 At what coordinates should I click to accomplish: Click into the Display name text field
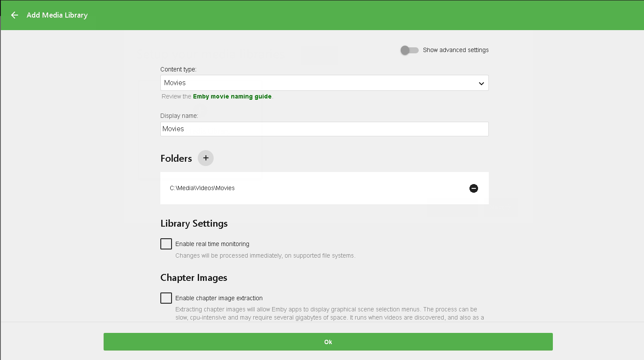pos(324,129)
